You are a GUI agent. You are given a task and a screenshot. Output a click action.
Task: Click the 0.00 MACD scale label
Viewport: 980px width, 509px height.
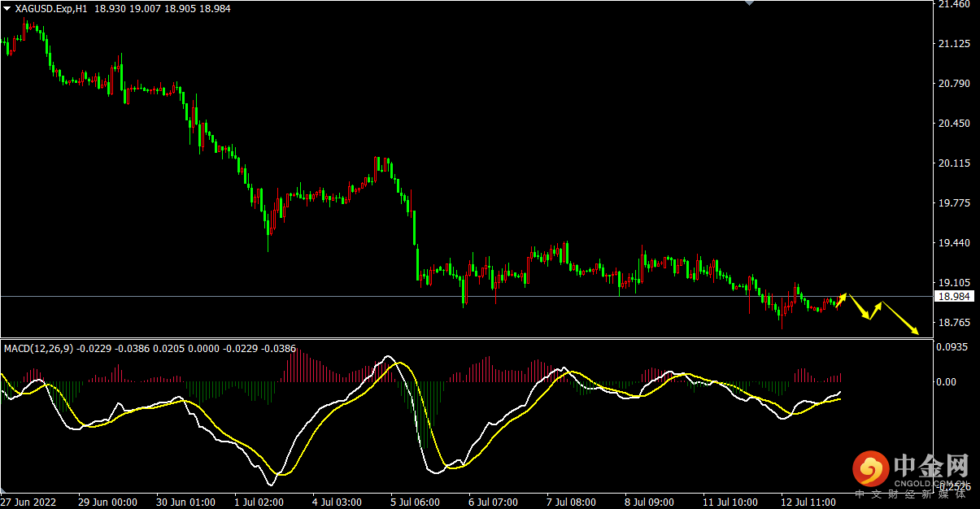(x=947, y=381)
